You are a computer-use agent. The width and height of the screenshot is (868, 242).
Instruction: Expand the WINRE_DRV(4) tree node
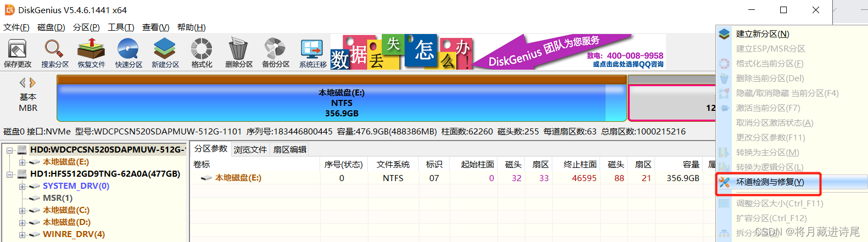click(22, 235)
